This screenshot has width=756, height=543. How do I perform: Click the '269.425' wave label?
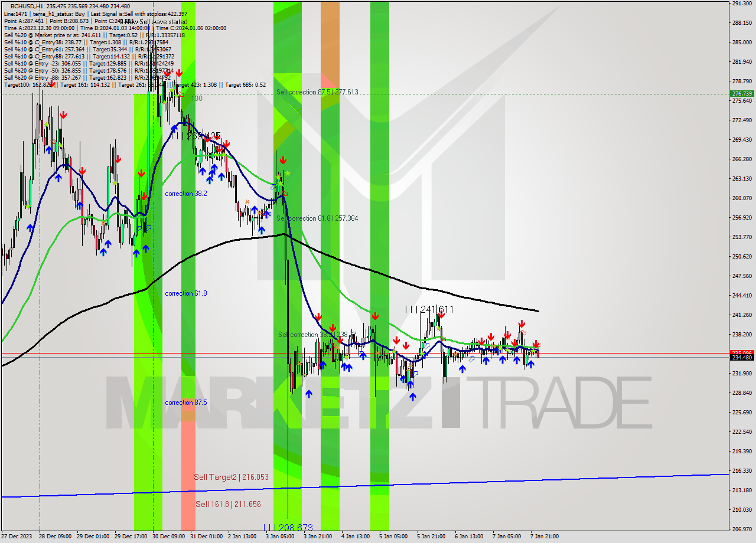204,136
